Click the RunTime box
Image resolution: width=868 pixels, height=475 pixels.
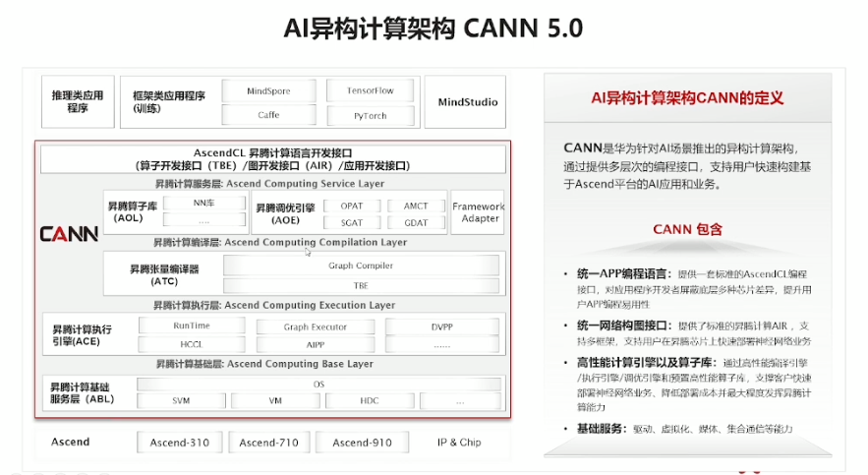(x=192, y=326)
